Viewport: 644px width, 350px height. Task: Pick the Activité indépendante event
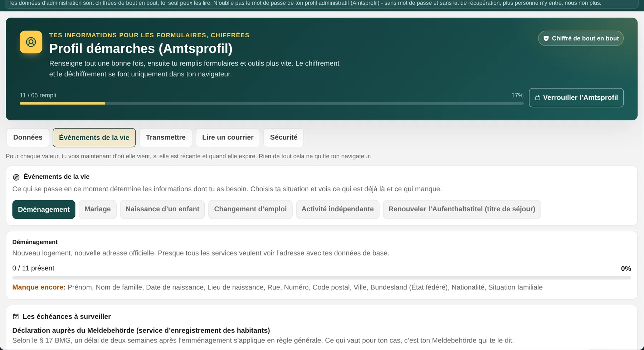[337, 209]
